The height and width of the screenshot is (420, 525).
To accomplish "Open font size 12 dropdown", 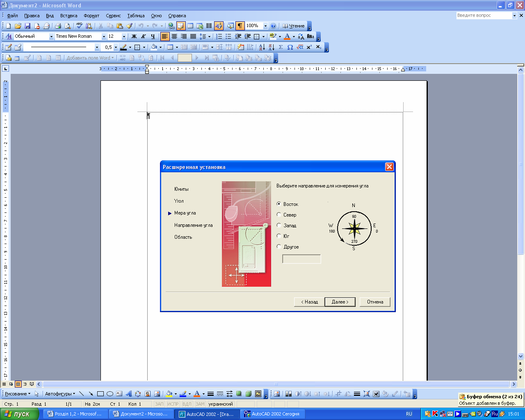I will [x=124, y=37].
